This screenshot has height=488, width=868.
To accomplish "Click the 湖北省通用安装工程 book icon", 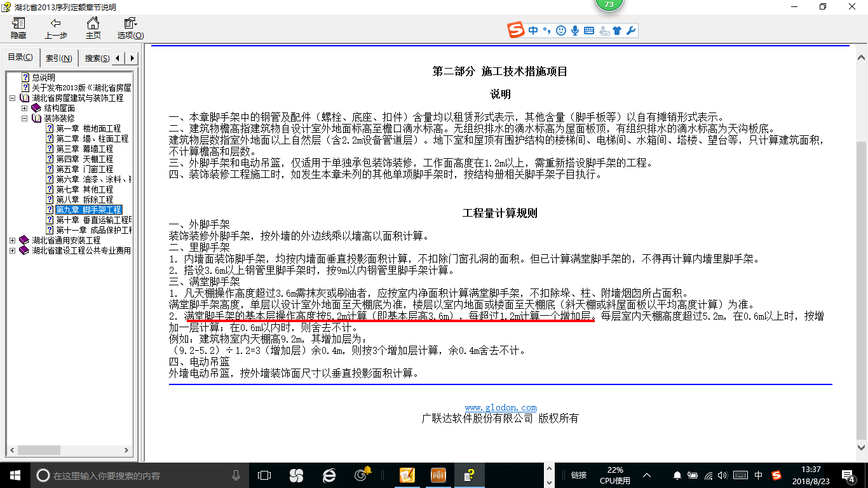I will click(x=25, y=240).
